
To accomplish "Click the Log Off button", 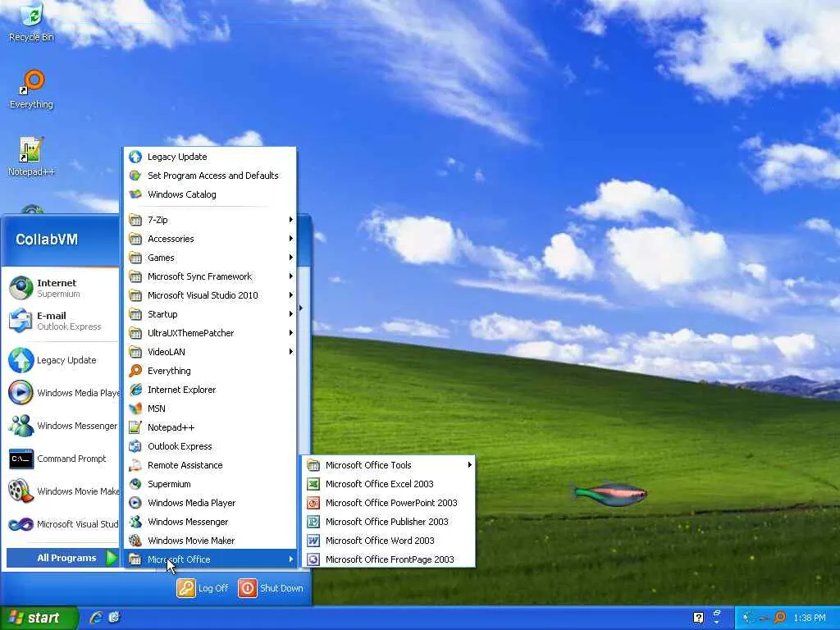I will [x=203, y=587].
